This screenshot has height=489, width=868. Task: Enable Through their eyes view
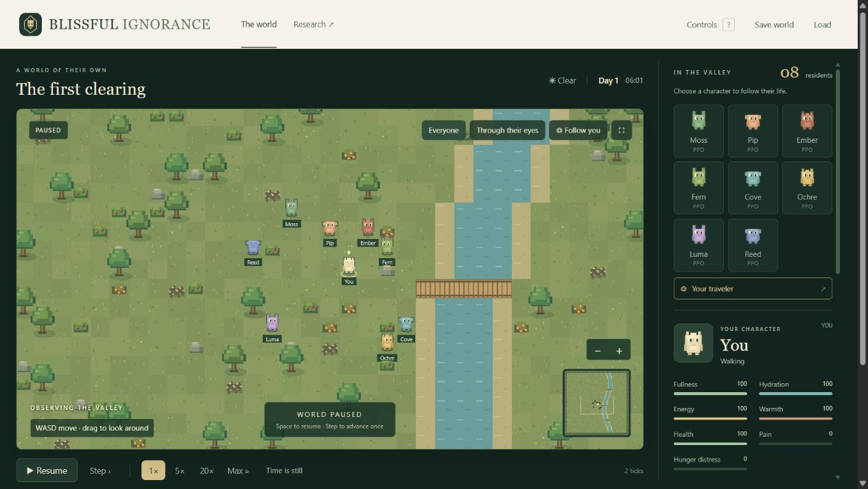coord(508,130)
